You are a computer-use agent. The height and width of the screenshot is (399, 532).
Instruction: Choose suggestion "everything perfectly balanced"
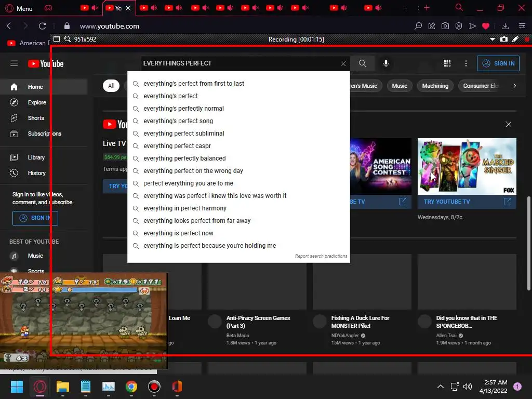(238, 158)
